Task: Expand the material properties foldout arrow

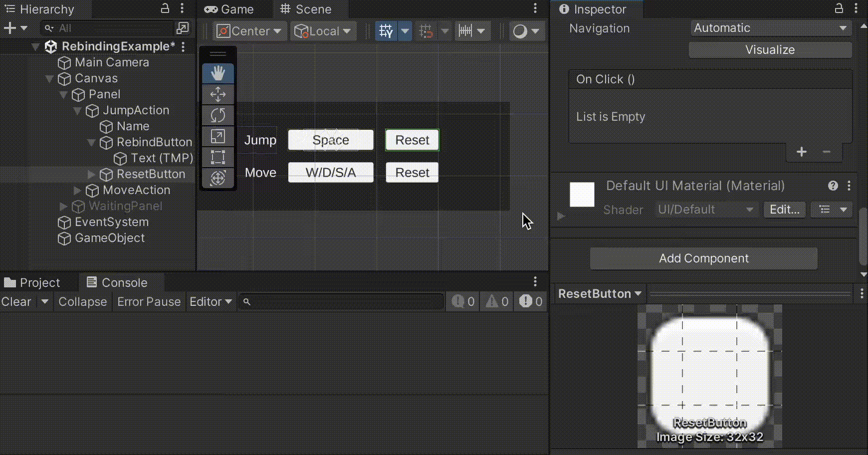Action: [561, 217]
